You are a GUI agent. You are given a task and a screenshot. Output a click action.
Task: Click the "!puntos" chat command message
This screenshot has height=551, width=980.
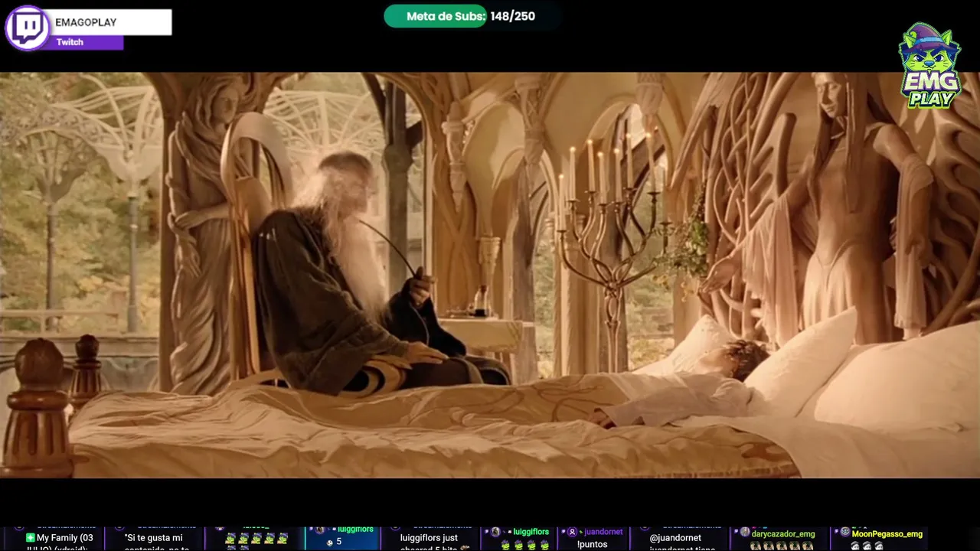click(592, 544)
